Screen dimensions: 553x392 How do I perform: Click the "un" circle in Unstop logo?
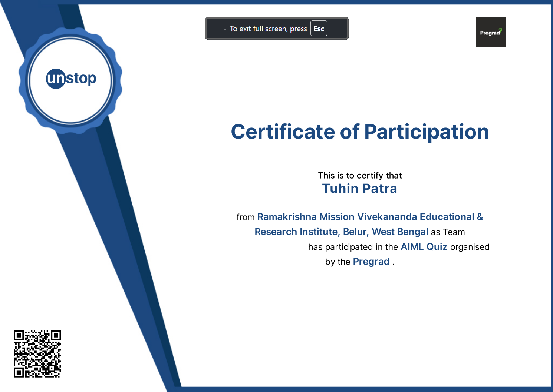click(56, 79)
